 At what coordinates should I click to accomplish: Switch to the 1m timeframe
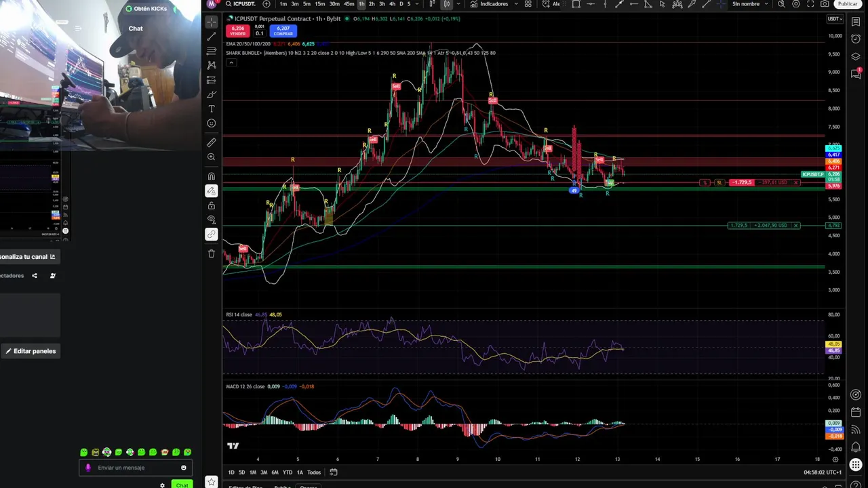(283, 4)
